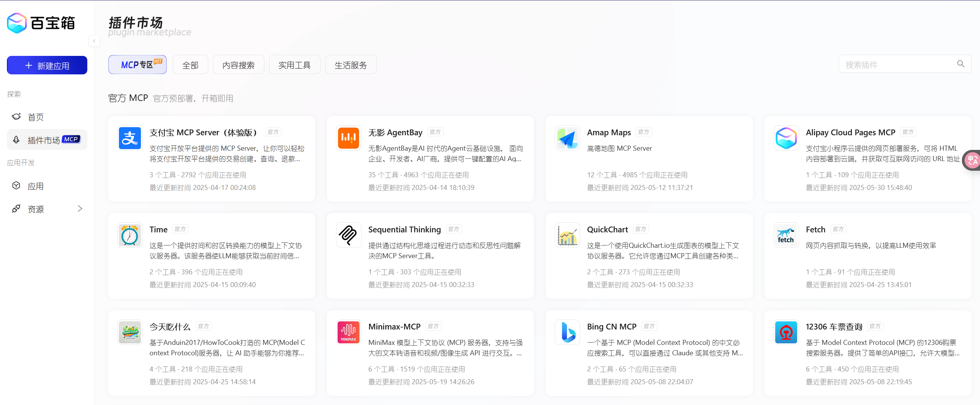The width and height of the screenshot is (980, 405).
Task: Click the 插件市场 rocket icon
Action: pyautogui.click(x=16, y=139)
